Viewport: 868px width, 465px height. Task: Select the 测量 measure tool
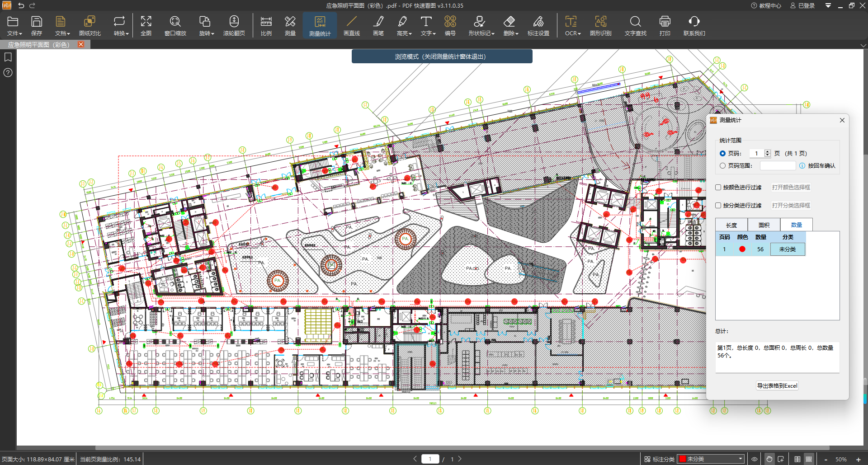(x=290, y=26)
